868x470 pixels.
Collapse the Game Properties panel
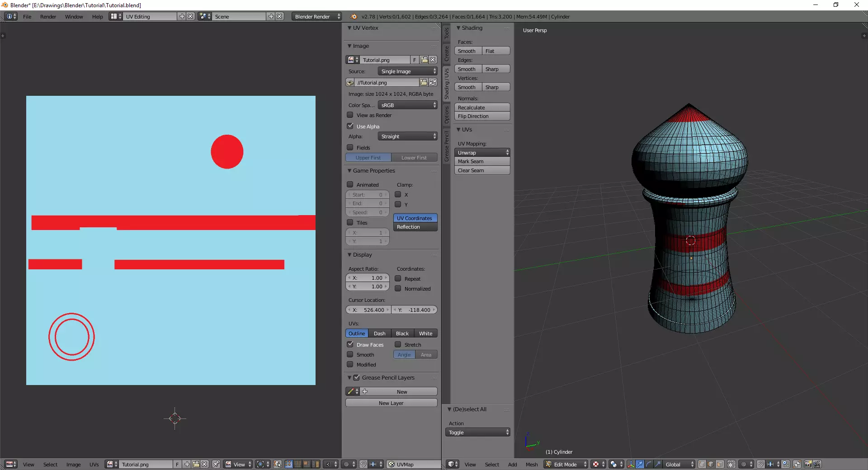click(373, 171)
